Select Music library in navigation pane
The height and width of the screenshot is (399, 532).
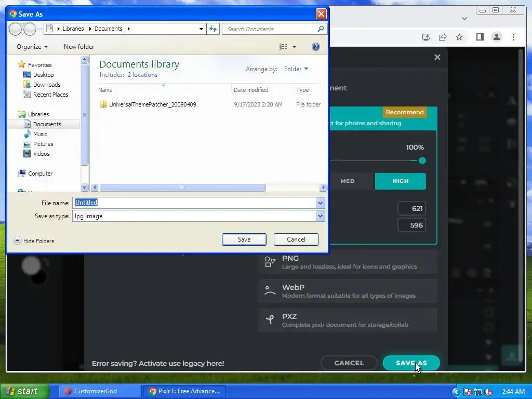pos(35,134)
